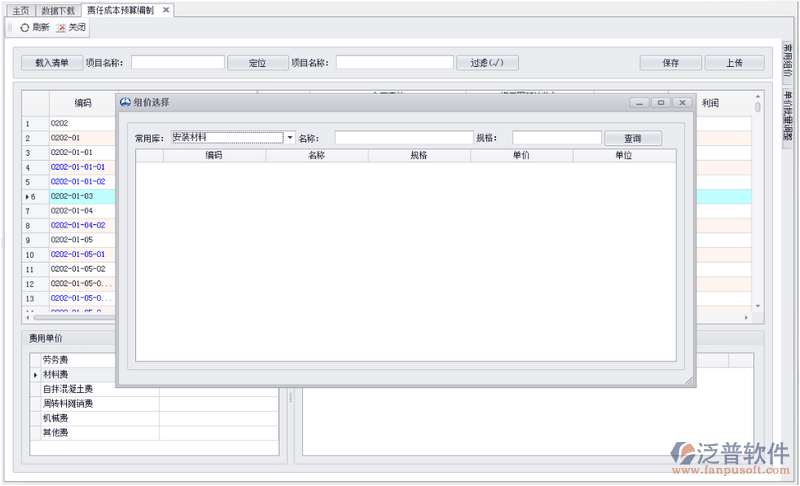Click row number 12 header
The height and width of the screenshot is (486, 800).
point(35,284)
